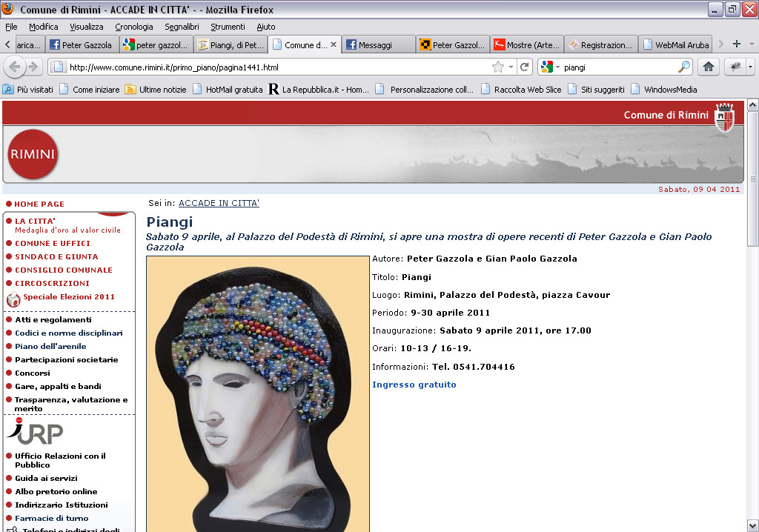The height and width of the screenshot is (532, 759).
Task: Open HotMail gratuita bookmark
Action: click(228, 90)
